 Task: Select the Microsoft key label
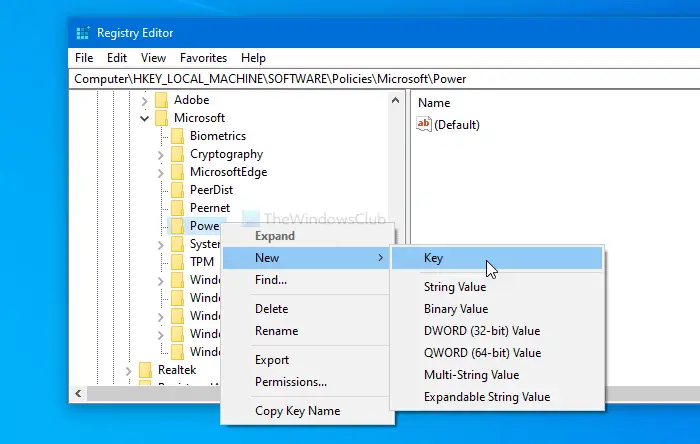click(199, 118)
